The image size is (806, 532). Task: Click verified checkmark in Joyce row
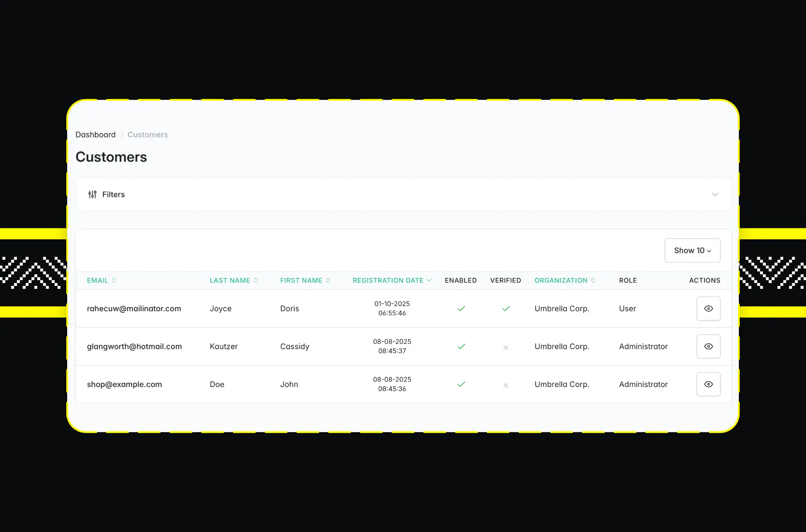pos(506,309)
